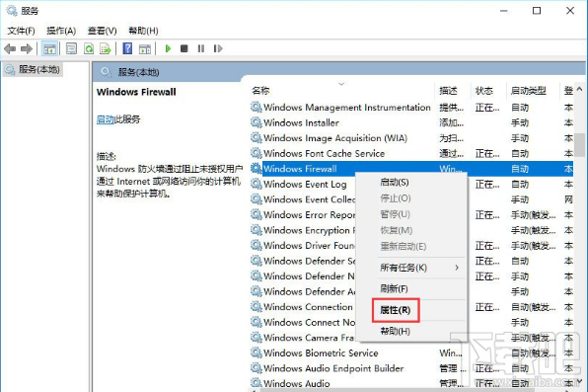Open the 查看(V) menu
This screenshot has height=392, width=588.
[x=102, y=31]
